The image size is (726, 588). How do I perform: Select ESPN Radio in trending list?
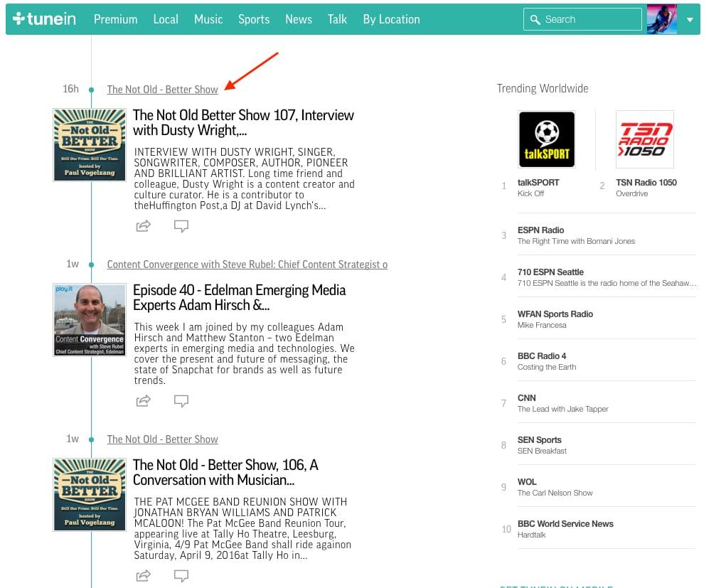coord(541,230)
